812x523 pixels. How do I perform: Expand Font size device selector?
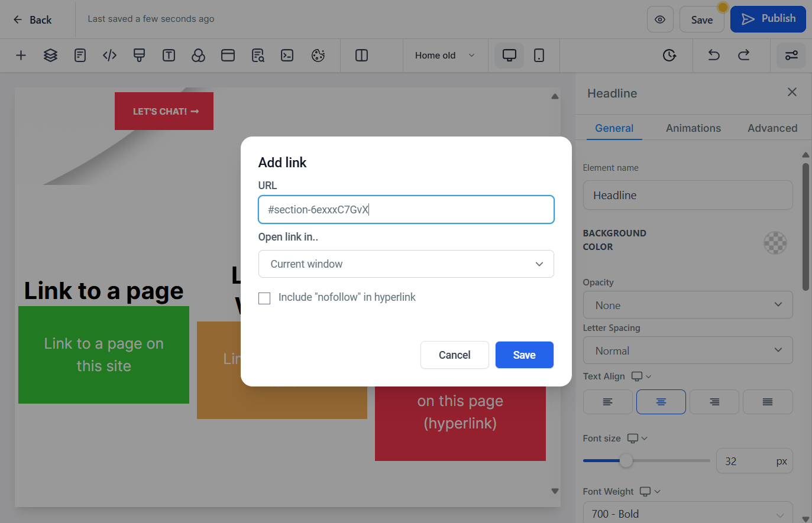pos(637,438)
